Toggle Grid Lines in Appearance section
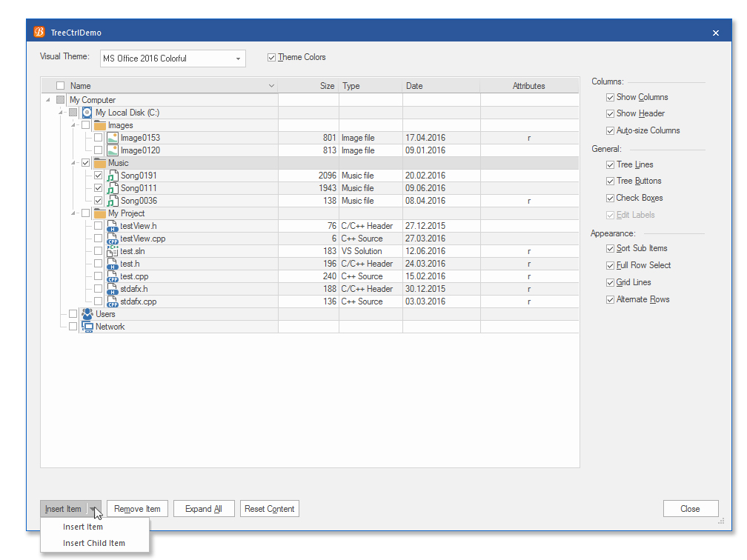Image resolution: width=747 pixels, height=560 pixels. click(608, 282)
